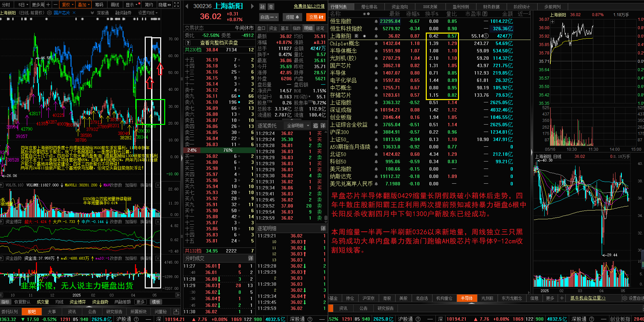The height and width of the screenshot is (322, 644).
Task: Click the bell icon in Chiplet概念 row
Action: click(x=376, y=43)
